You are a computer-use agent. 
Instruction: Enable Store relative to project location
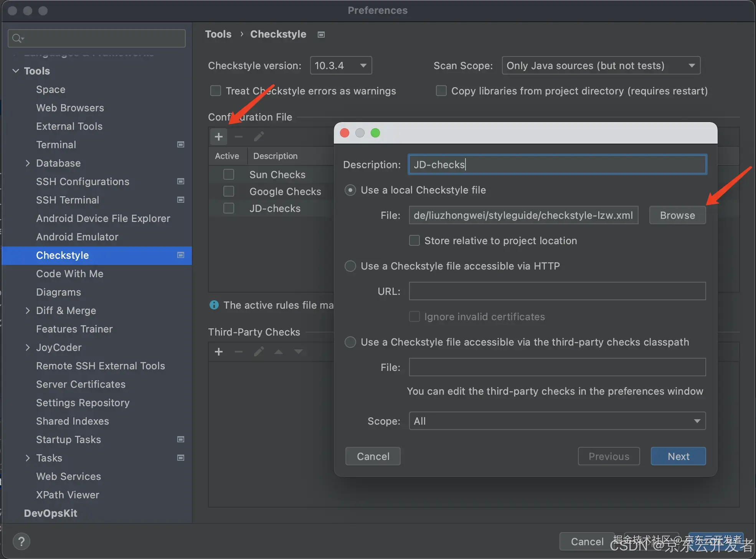(414, 241)
